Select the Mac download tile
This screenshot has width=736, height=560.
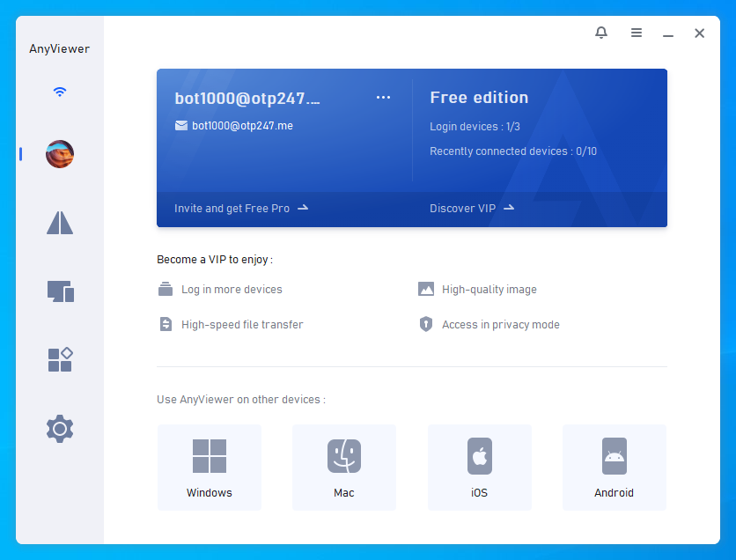(x=344, y=468)
